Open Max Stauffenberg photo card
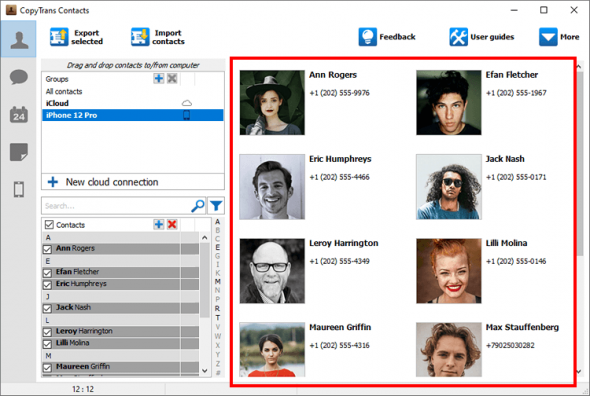Viewport: 590px width, 396px height. 449,350
